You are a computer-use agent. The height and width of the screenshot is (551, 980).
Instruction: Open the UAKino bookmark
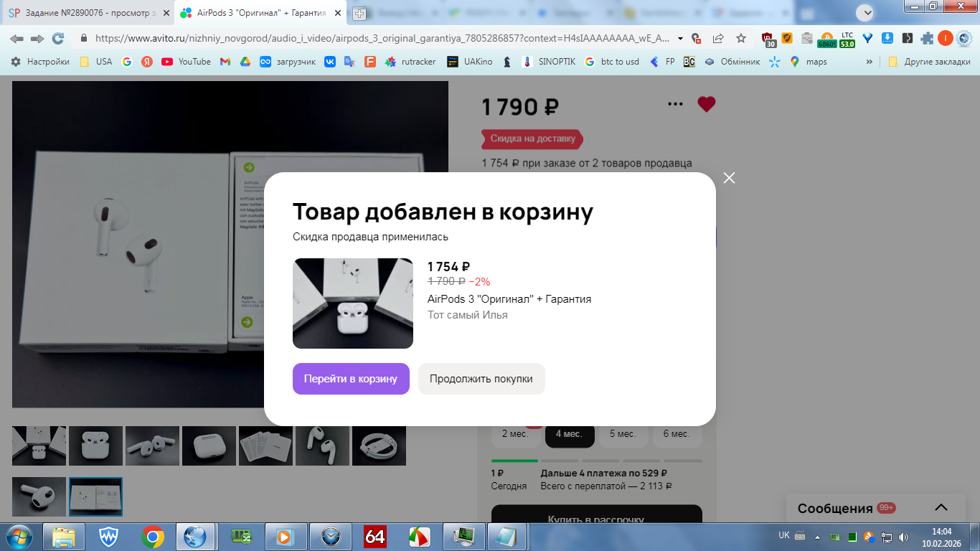tap(470, 62)
